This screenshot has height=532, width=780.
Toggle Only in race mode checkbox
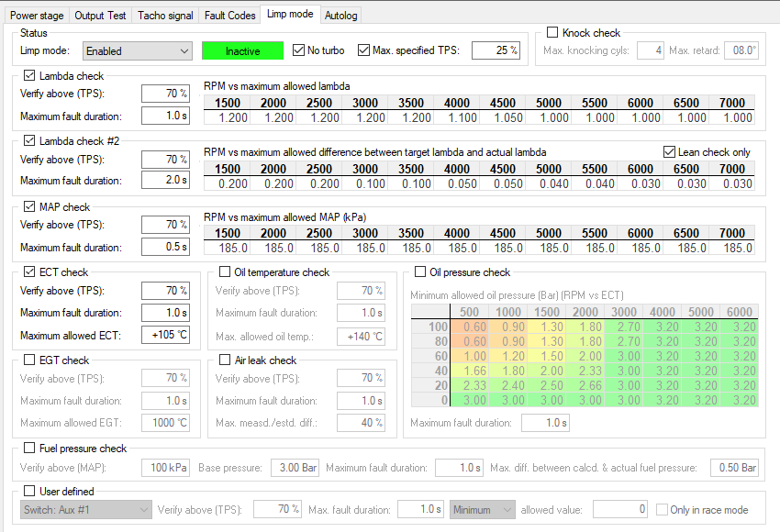pos(663,510)
